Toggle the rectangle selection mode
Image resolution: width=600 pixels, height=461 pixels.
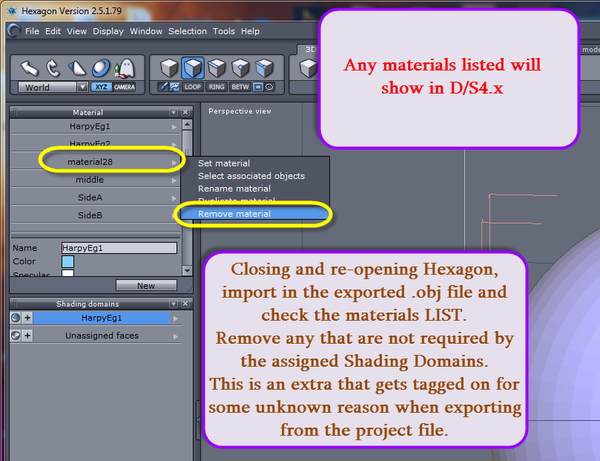(x=258, y=87)
